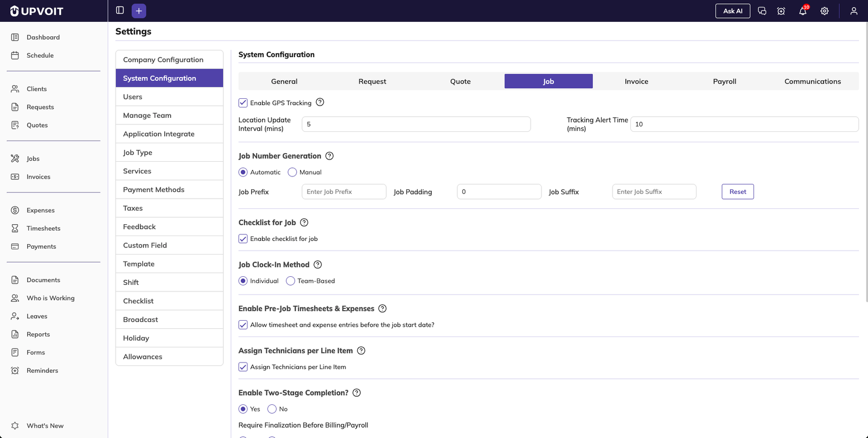Image resolution: width=868 pixels, height=438 pixels.
Task: Click the purple plus quick-add button
Action: (x=139, y=11)
